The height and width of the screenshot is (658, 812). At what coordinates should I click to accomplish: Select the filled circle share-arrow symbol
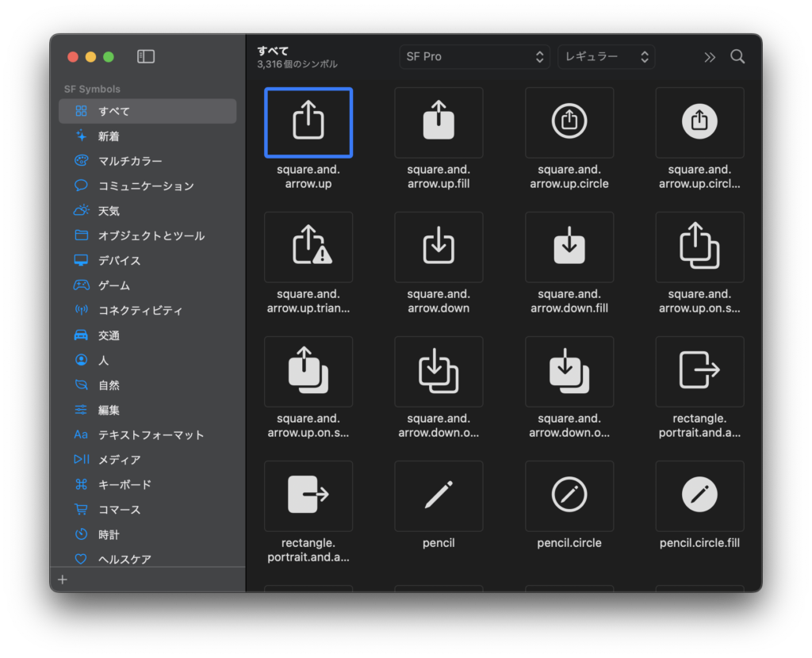pos(699,123)
